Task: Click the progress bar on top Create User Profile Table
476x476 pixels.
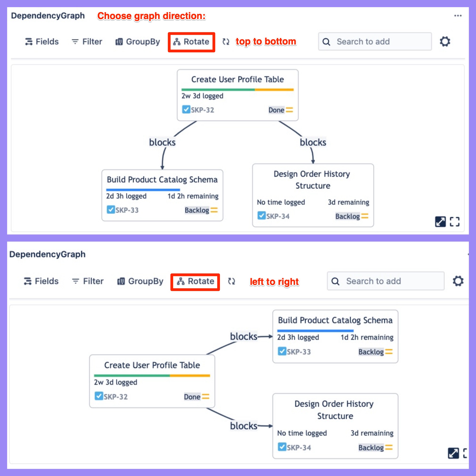Action: tap(238, 90)
